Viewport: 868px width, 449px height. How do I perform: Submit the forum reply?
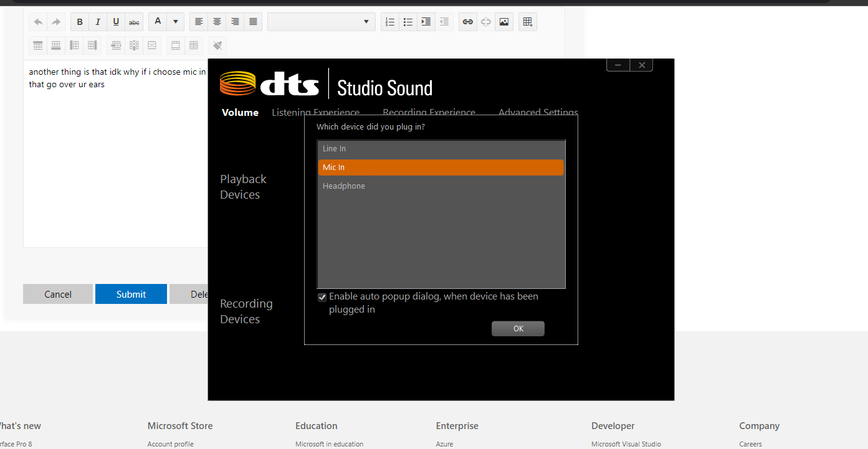coord(131,294)
